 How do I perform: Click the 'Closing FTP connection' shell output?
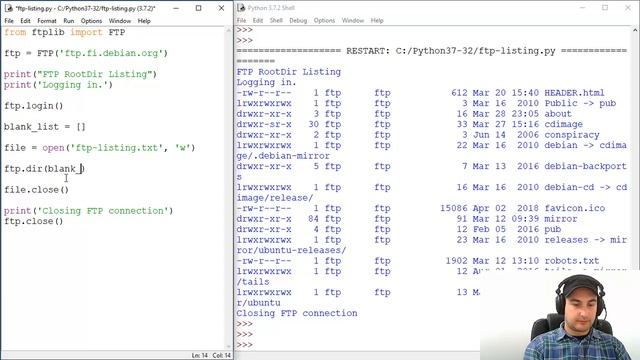pos(297,313)
